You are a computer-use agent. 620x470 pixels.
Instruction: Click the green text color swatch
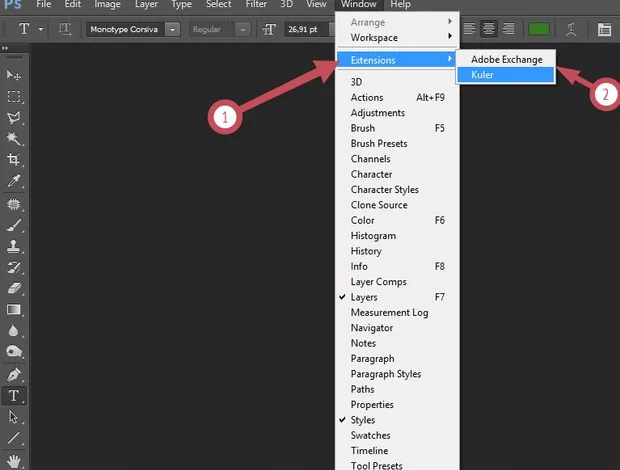click(539, 29)
